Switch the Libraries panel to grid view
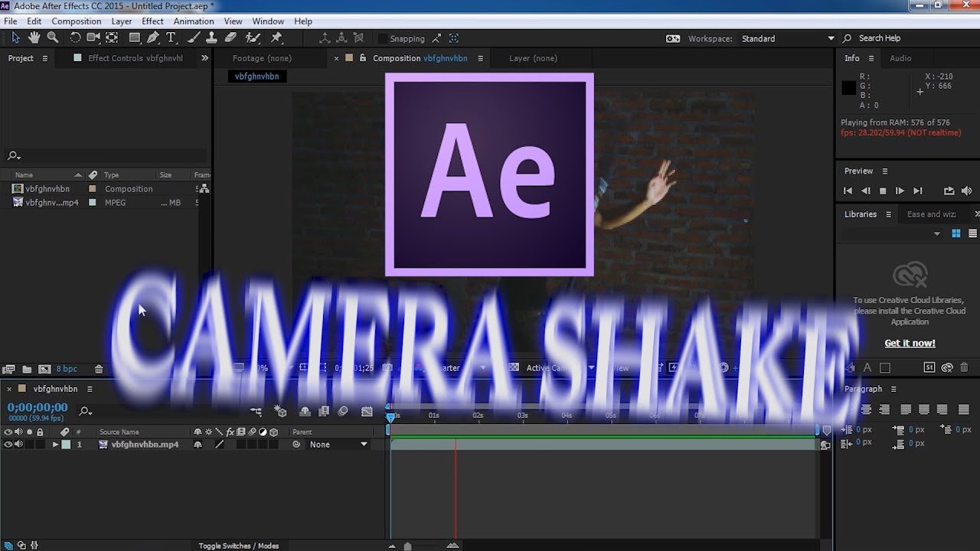The height and width of the screenshot is (551, 980). [x=956, y=233]
